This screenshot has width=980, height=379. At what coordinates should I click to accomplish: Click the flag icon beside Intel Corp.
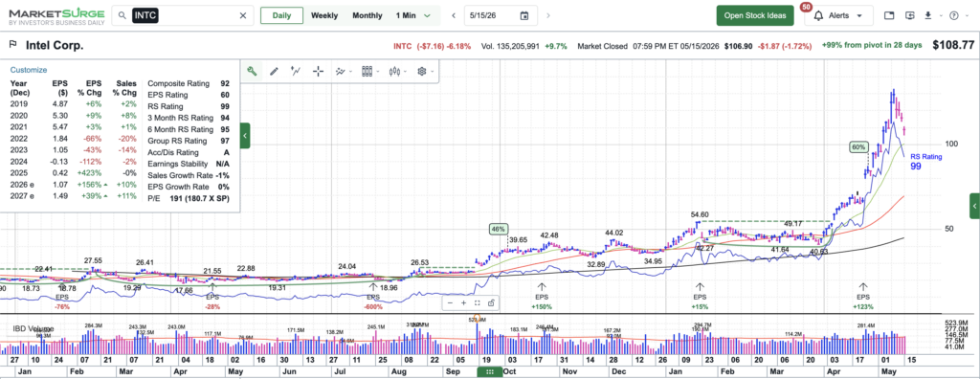[12, 45]
